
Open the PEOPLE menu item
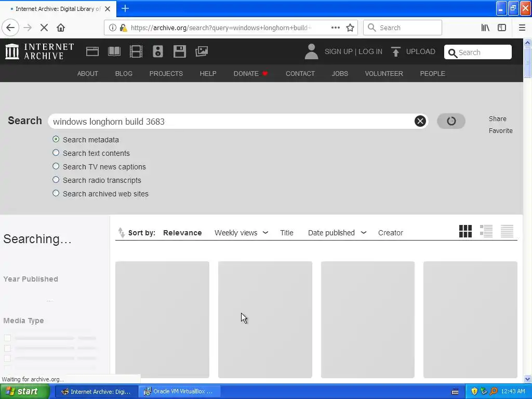[x=432, y=73]
